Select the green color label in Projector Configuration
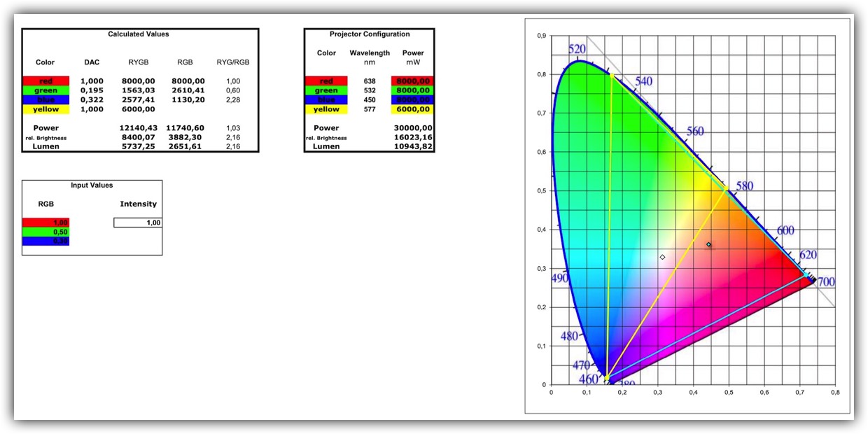This screenshot has height=434, width=868. [326, 90]
